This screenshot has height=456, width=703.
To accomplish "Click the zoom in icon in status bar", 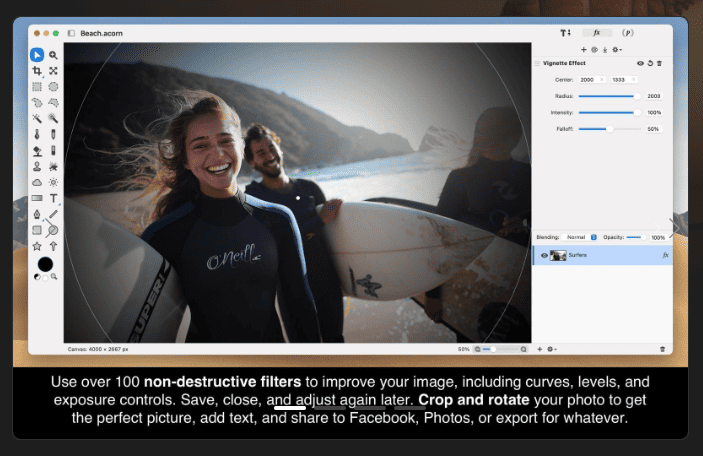I will pos(523,349).
